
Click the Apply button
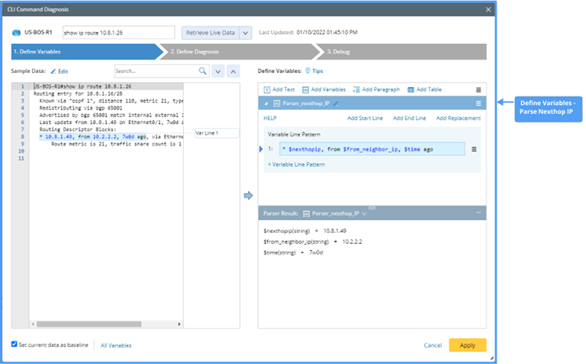pos(468,345)
